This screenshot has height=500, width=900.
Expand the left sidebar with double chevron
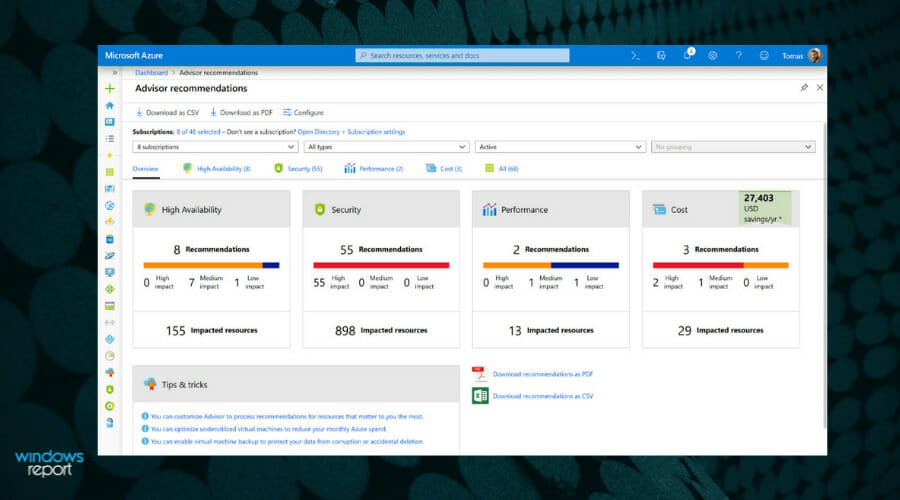point(115,72)
